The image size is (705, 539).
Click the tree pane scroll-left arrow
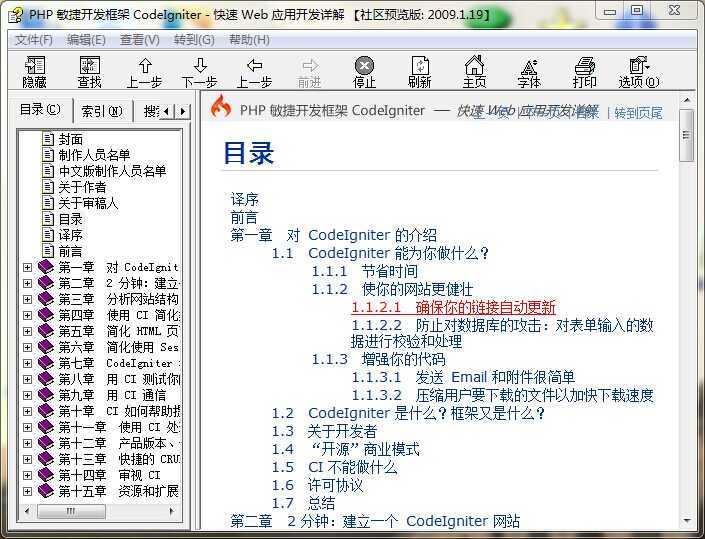27,511
